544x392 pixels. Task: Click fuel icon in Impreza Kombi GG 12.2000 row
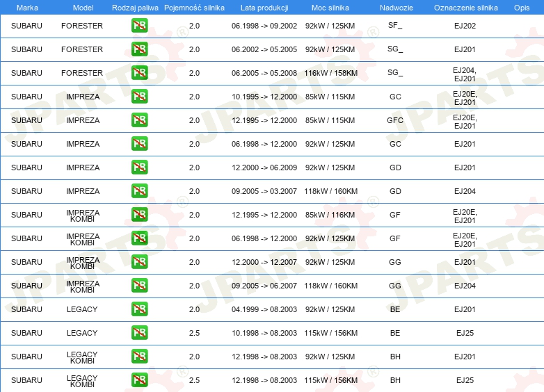click(x=139, y=261)
